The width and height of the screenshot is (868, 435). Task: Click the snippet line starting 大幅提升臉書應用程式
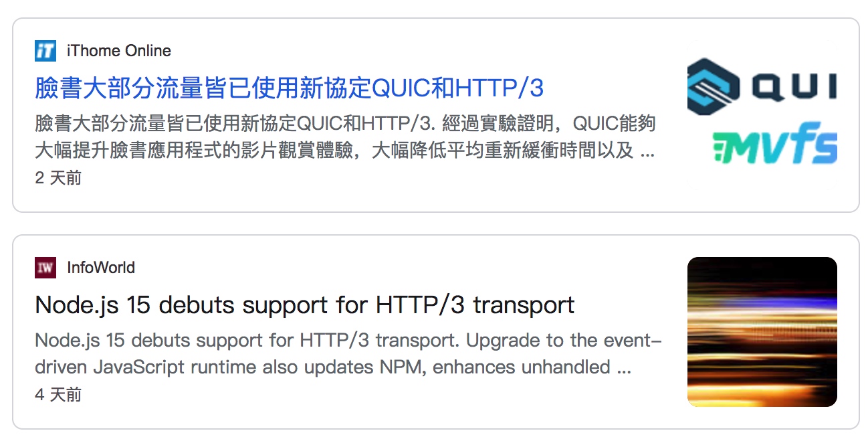point(334,150)
